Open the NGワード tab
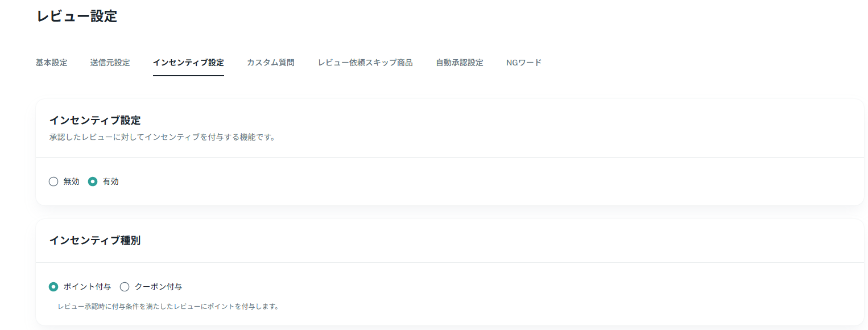This screenshot has width=868, height=330. click(x=524, y=63)
